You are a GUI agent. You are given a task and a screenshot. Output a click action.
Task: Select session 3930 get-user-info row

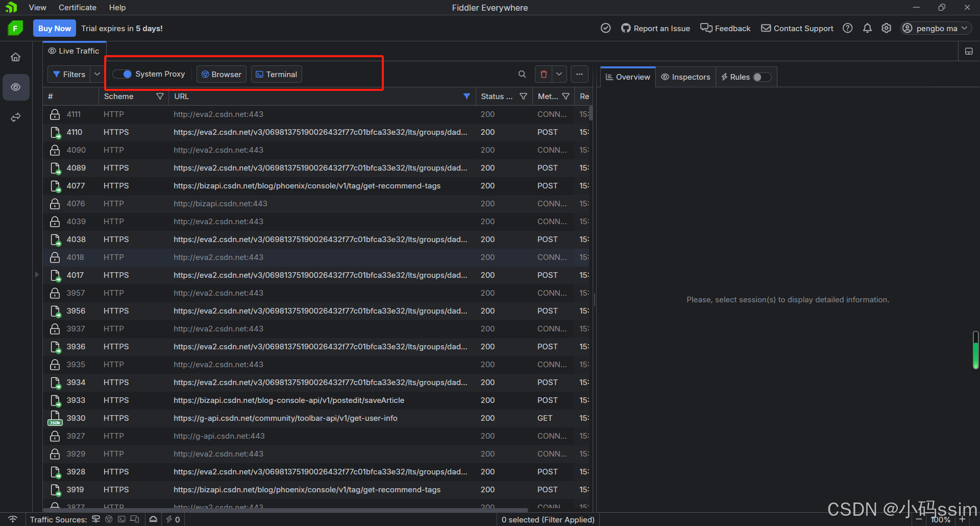(x=316, y=418)
